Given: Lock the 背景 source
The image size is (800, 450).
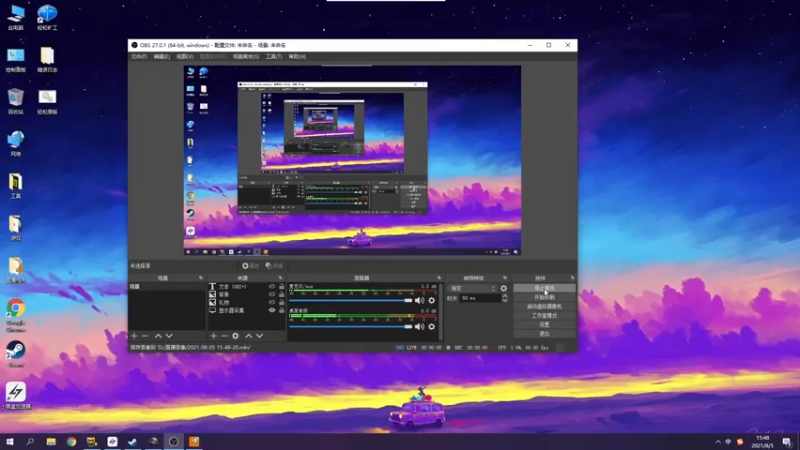Looking at the screenshot, I should tap(281, 294).
